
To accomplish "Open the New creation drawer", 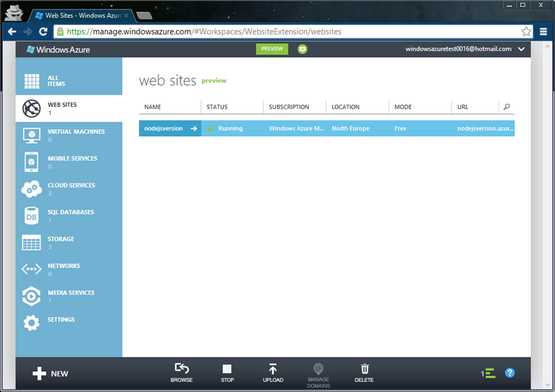I will coord(51,374).
